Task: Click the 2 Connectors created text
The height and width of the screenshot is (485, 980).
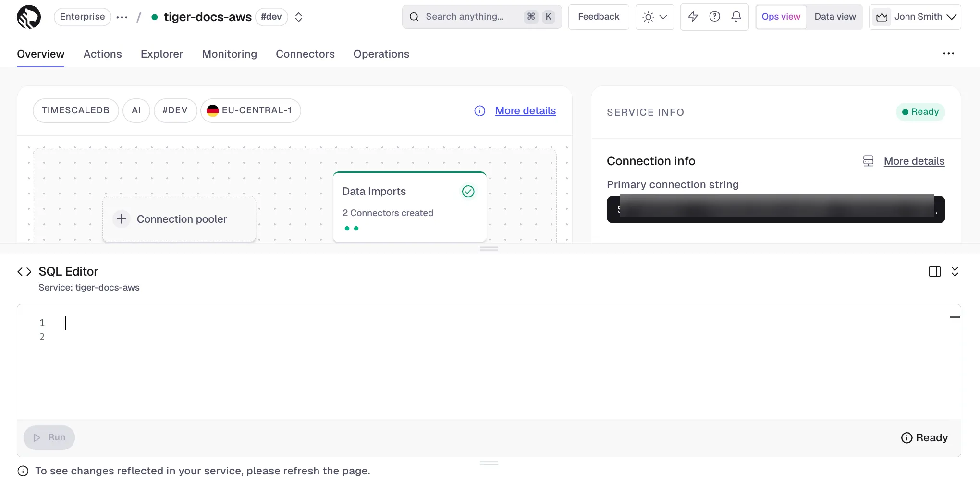Action: pyautogui.click(x=388, y=213)
